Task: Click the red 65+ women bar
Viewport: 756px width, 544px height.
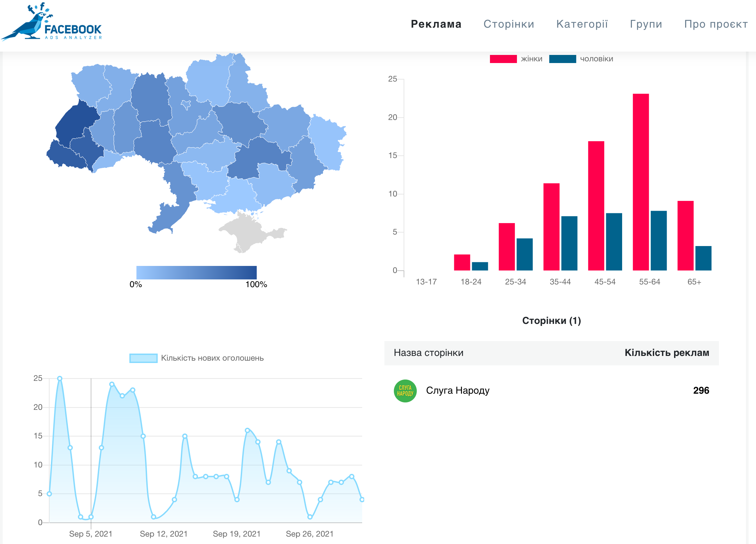Action: point(685,236)
